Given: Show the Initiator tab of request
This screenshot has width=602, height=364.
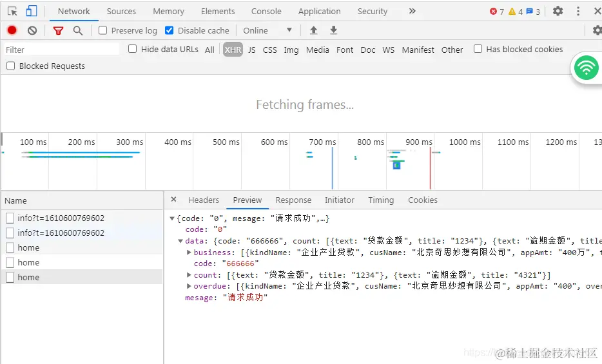Looking at the screenshot, I should [340, 200].
